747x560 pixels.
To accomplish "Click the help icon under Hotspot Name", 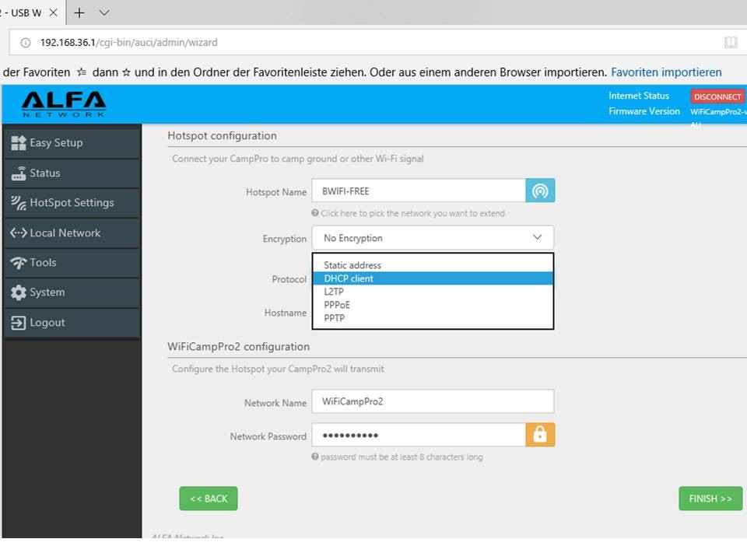I will [x=315, y=213].
